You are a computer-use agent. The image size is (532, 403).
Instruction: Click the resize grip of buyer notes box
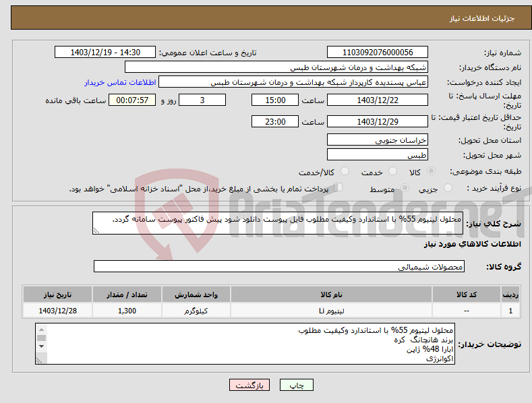click(39, 361)
